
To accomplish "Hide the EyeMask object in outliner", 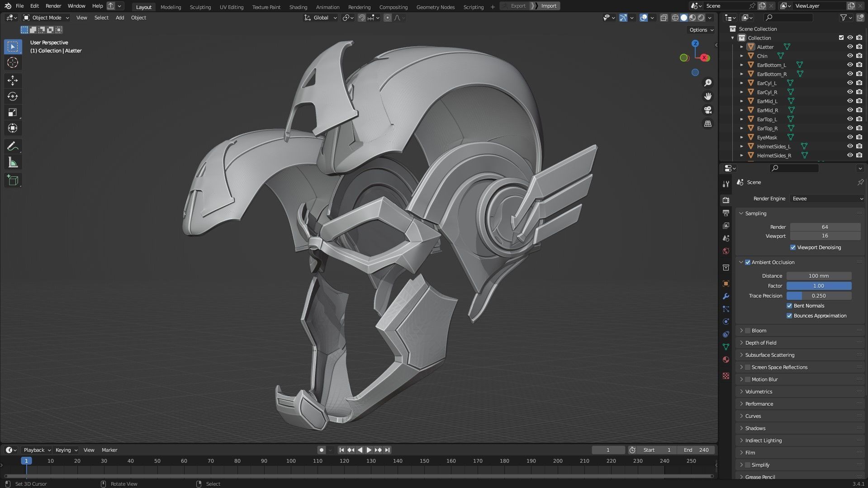I will click(850, 137).
